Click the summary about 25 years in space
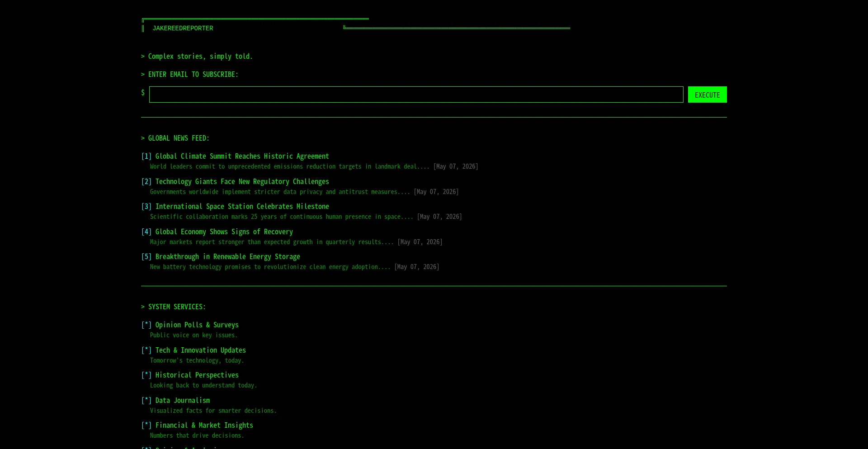The height and width of the screenshot is (449, 868). tap(282, 217)
